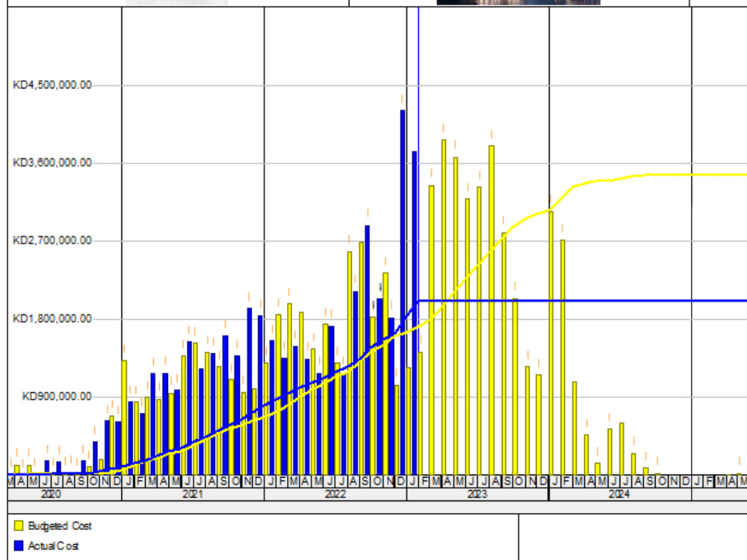Screen dimensions: 747x560
Task: Click the yellow budgeted bar for January 2021
Action: (x=124, y=417)
